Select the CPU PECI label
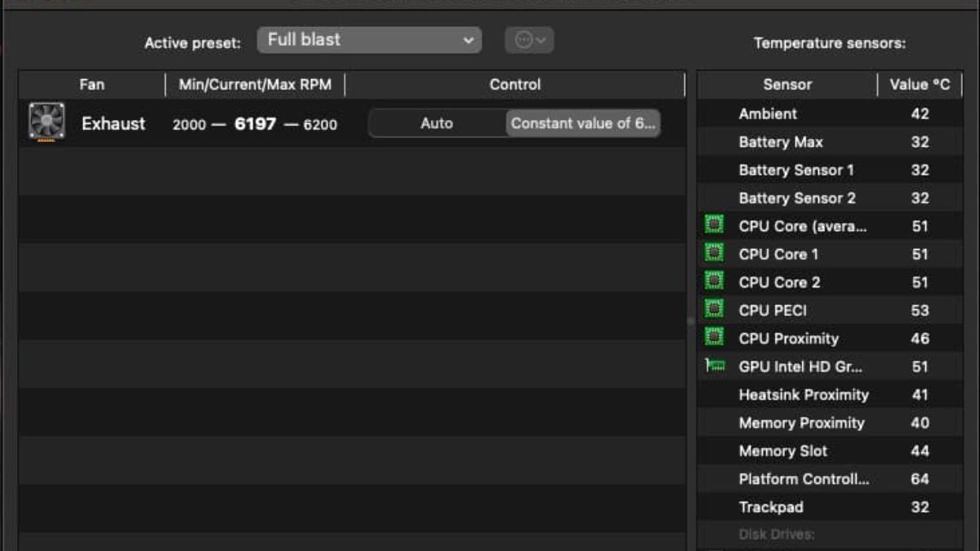 click(773, 310)
